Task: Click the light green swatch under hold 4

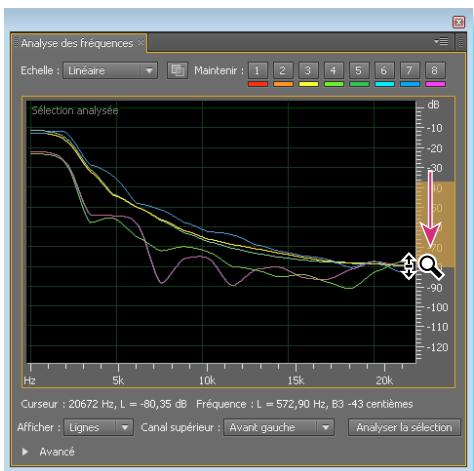Action: click(x=334, y=84)
